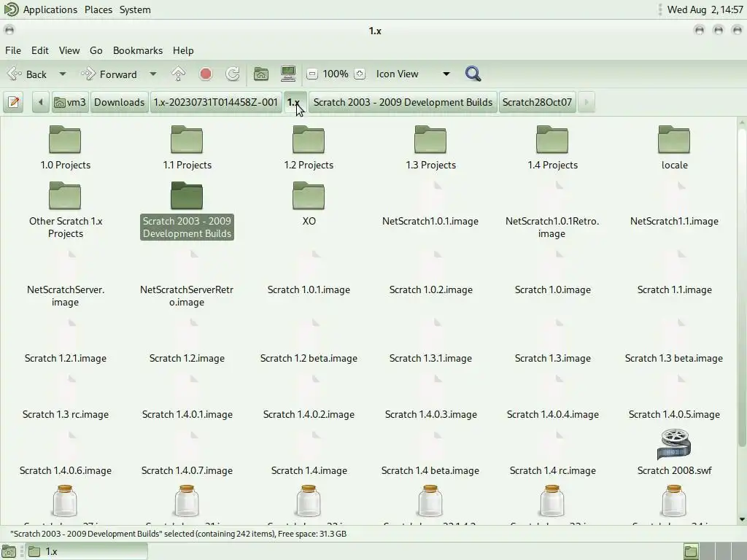Select the Other Scratch 1.x Projects folder
747x560 pixels.
coord(65,209)
